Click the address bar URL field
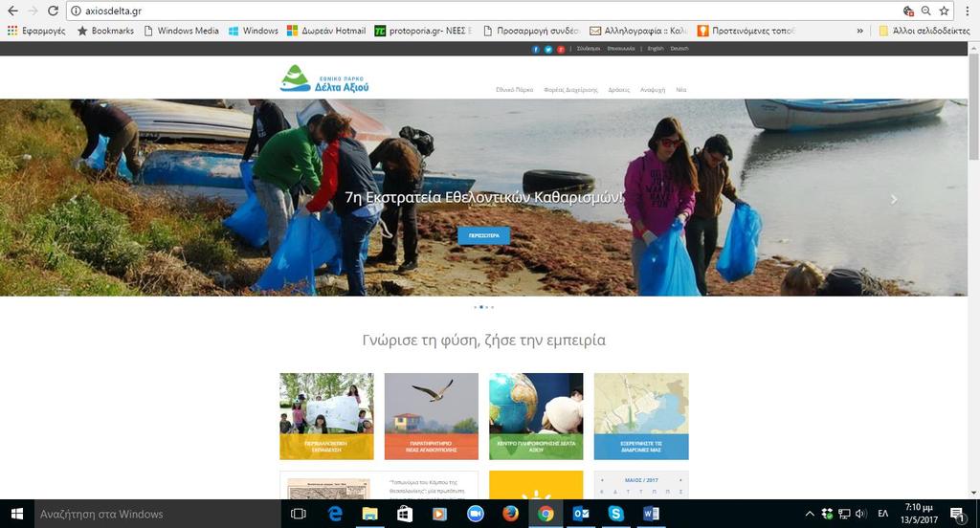980x528 pixels. coord(487,11)
